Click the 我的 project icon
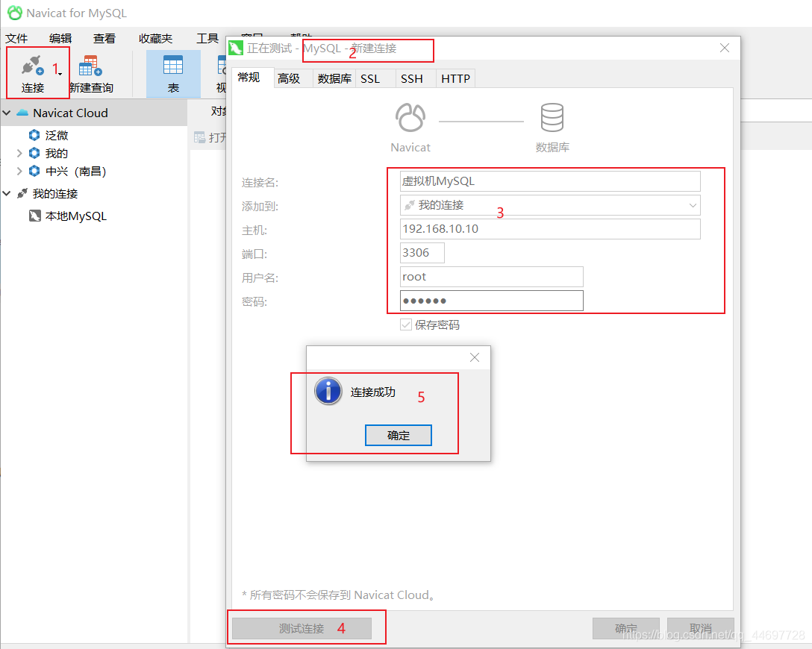Screen dimensions: 812x649 point(34,153)
